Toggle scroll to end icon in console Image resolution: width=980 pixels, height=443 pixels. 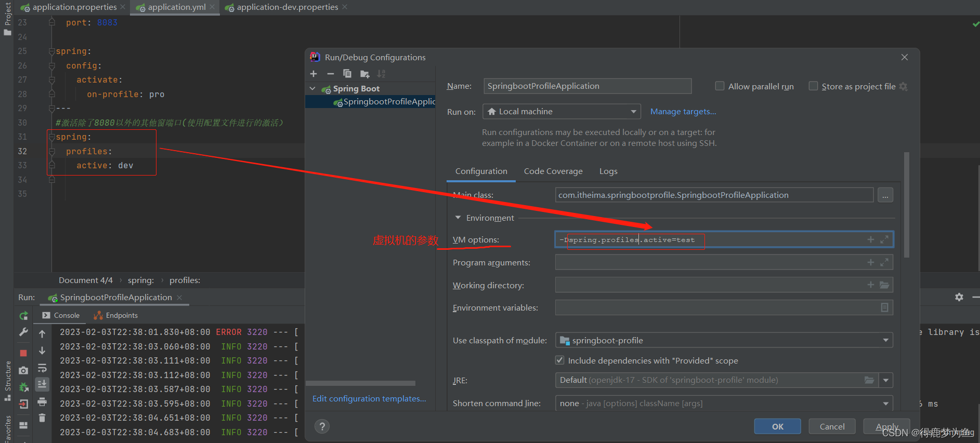pyautogui.click(x=42, y=384)
